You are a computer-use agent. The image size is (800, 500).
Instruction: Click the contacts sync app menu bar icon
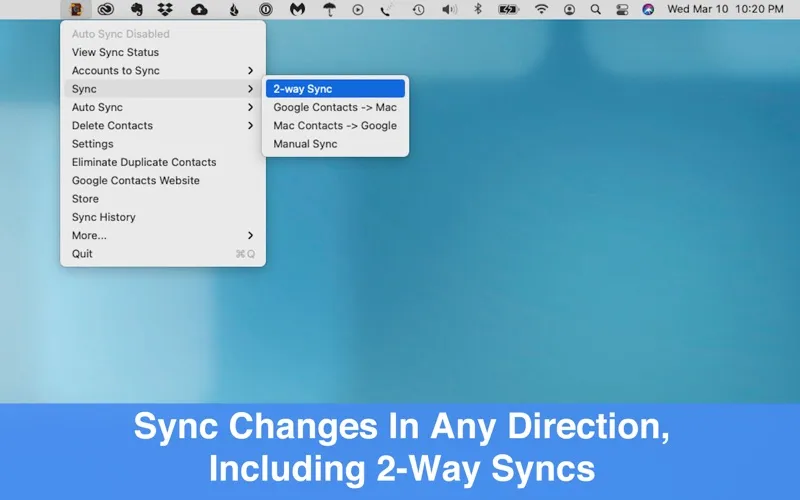click(x=75, y=9)
